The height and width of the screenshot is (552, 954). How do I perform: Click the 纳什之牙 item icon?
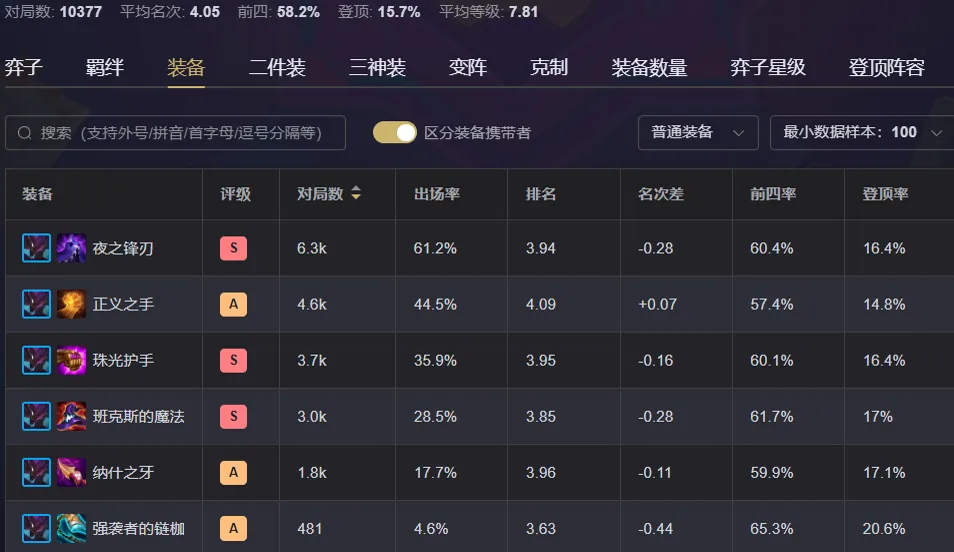[x=71, y=472]
